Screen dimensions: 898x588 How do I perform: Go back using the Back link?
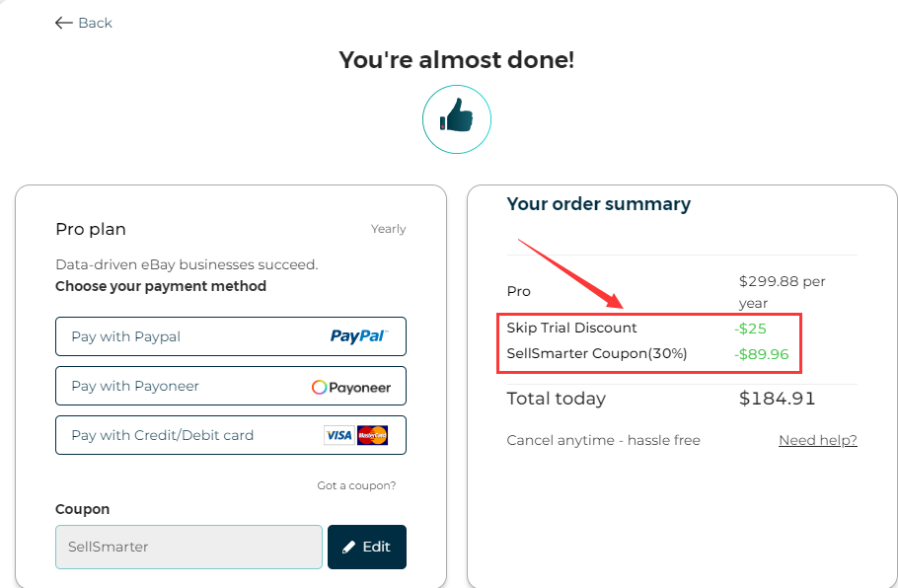pyautogui.click(x=95, y=23)
